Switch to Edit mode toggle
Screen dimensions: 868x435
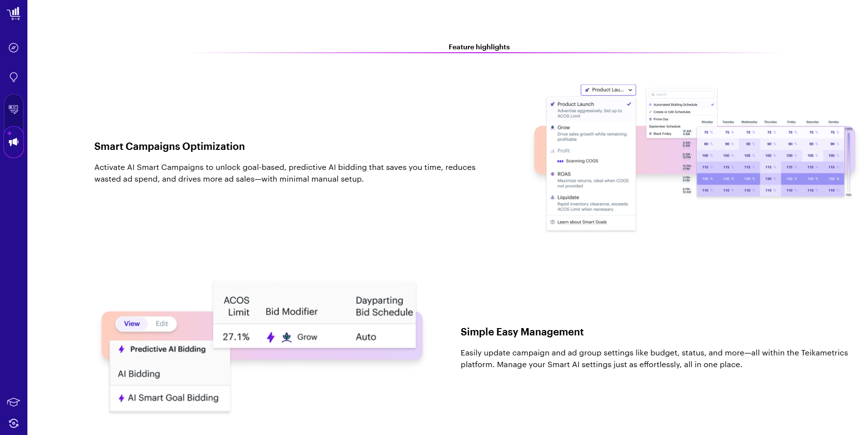[x=162, y=324]
